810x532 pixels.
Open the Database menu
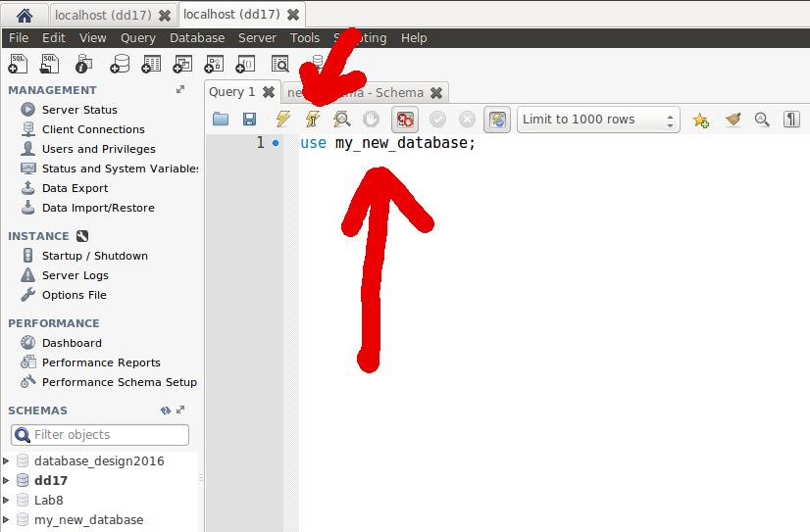[197, 37]
